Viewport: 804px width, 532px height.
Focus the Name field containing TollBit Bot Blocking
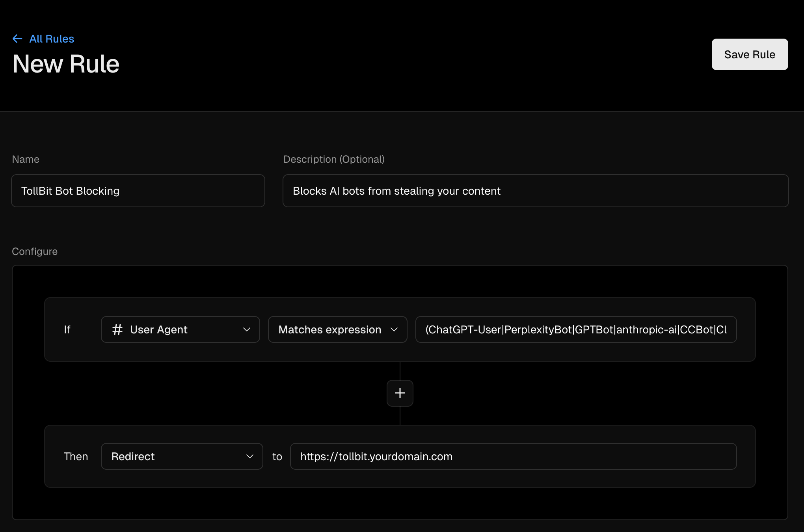click(138, 191)
